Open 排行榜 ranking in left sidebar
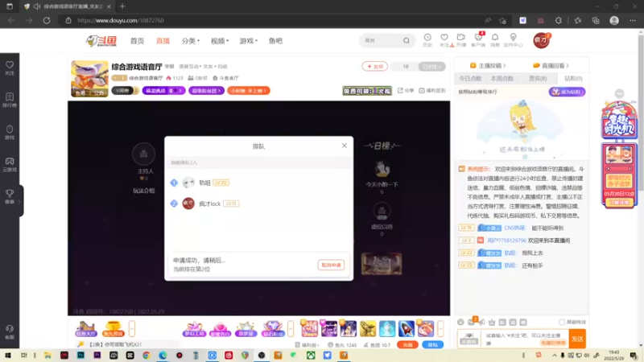Viewport: 644px width, 362px height. [x=10, y=100]
